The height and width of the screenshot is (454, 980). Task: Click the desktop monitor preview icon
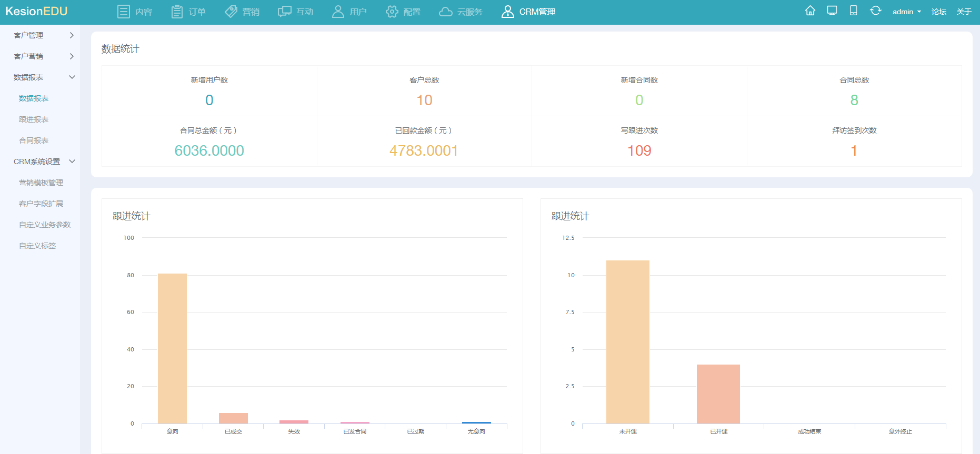click(832, 11)
